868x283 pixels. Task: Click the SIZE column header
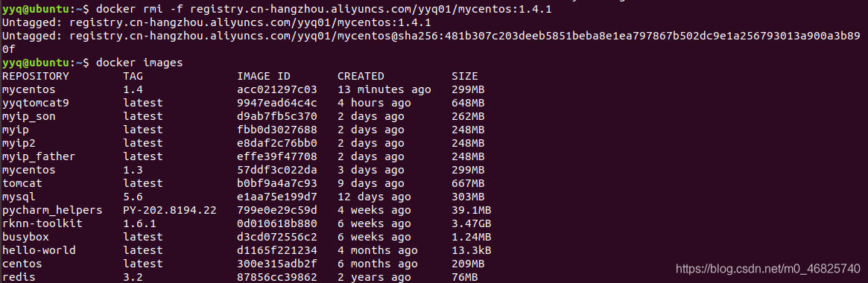point(464,76)
